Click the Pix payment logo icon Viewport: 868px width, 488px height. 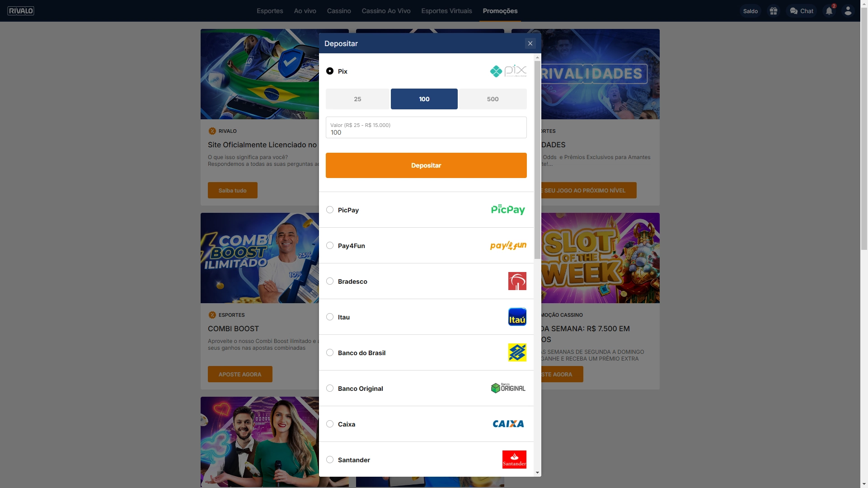pos(508,71)
